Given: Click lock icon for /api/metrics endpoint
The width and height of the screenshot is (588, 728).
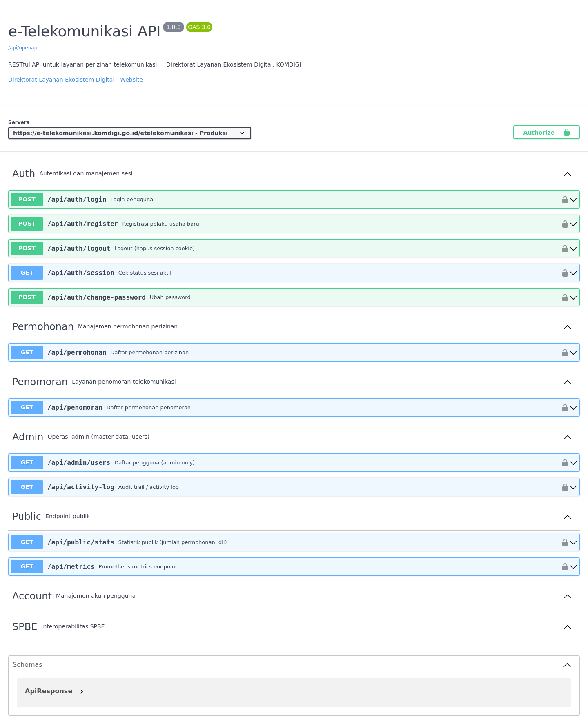Looking at the screenshot, I should [x=565, y=567].
